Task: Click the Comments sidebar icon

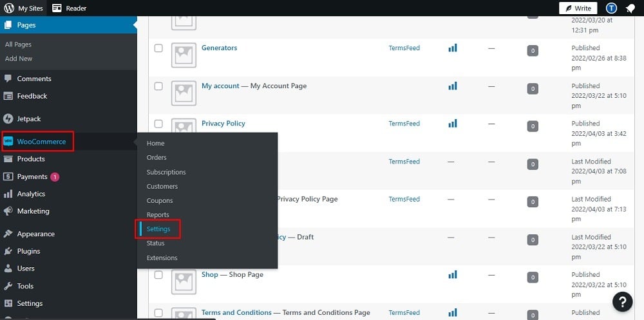Action: pyautogui.click(x=8, y=79)
